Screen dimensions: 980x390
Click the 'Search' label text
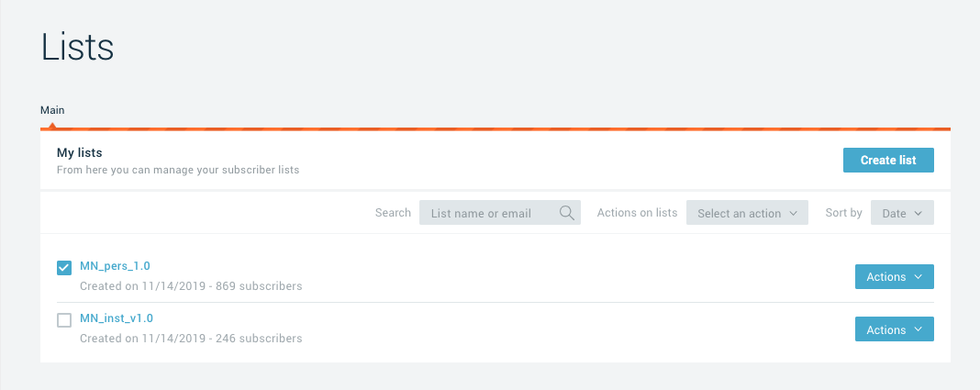point(393,213)
